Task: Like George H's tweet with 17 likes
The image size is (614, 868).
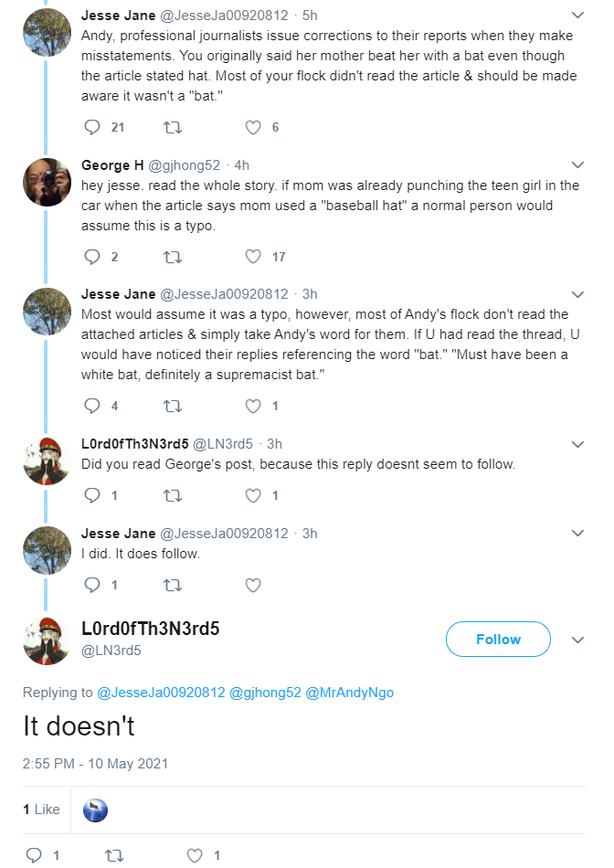Action: tap(253, 257)
